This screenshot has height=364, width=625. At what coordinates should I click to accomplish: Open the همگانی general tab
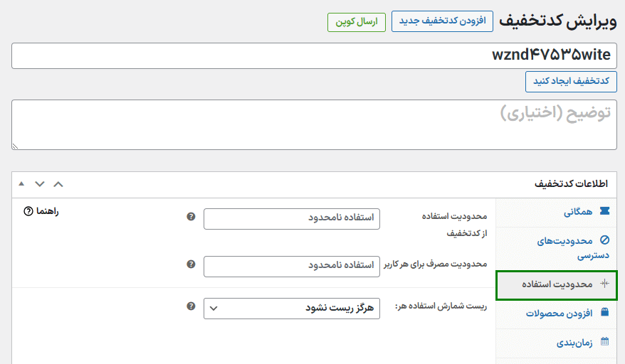pos(557,213)
